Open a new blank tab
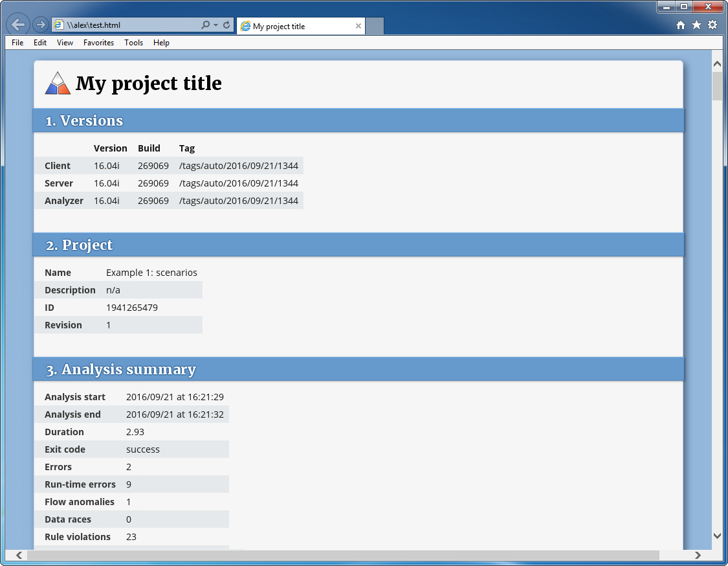This screenshot has height=566, width=728. (375, 26)
